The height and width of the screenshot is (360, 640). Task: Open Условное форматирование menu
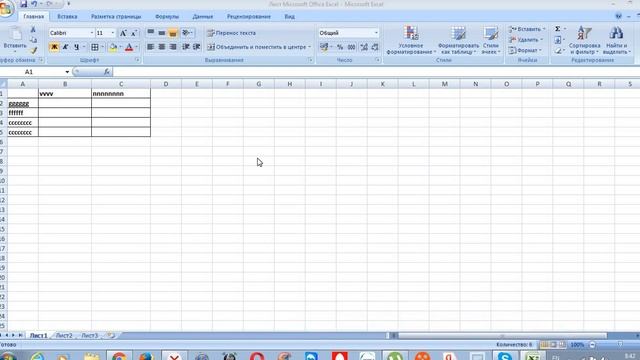pyautogui.click(x=411, y=40)
